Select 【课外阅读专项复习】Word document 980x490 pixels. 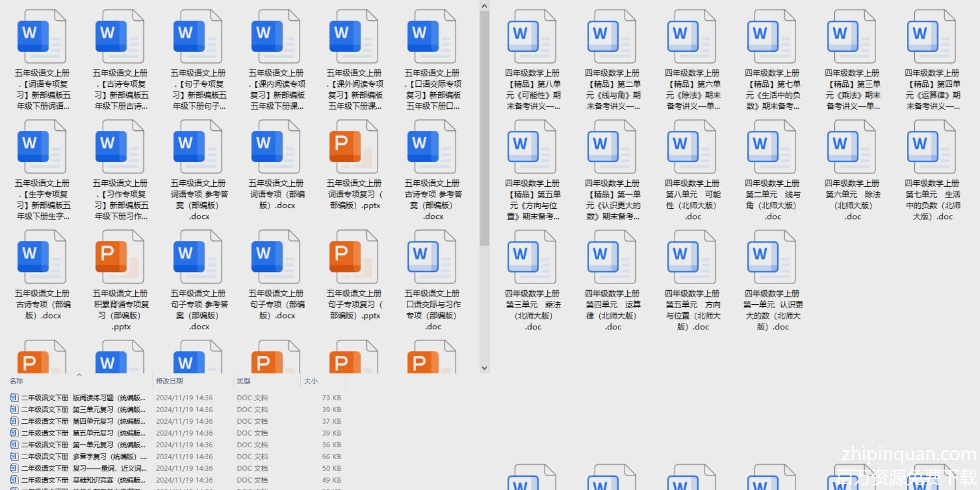pyautogui.click(x=354, y=37)
